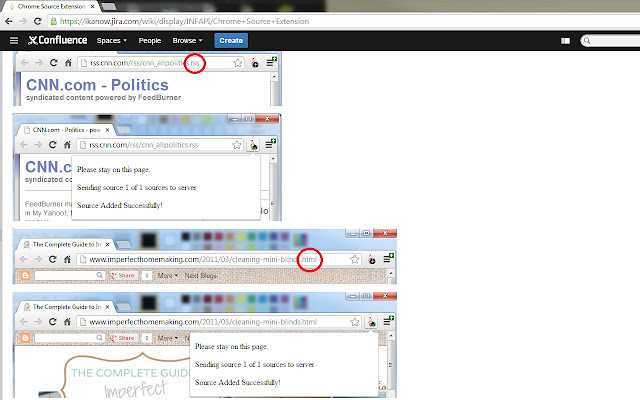
Task: Click the star icon next to the circled .html
Action: [x=355, y=259]
